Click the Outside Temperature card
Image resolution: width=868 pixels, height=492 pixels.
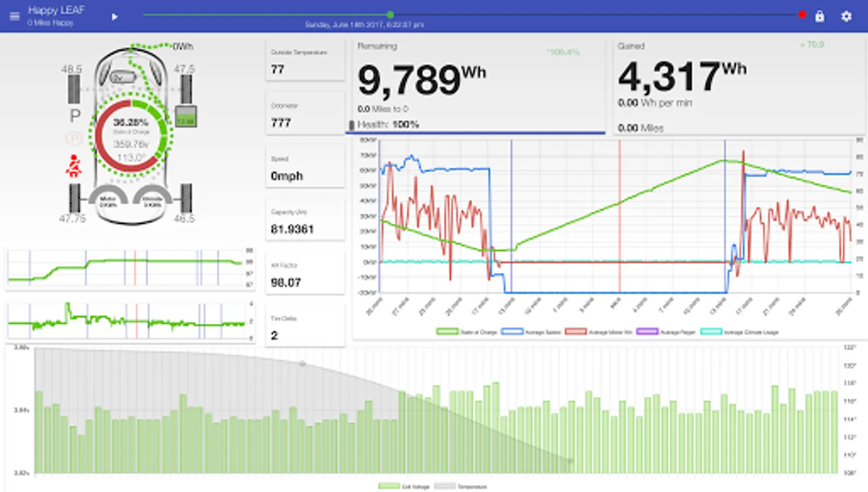305,61
